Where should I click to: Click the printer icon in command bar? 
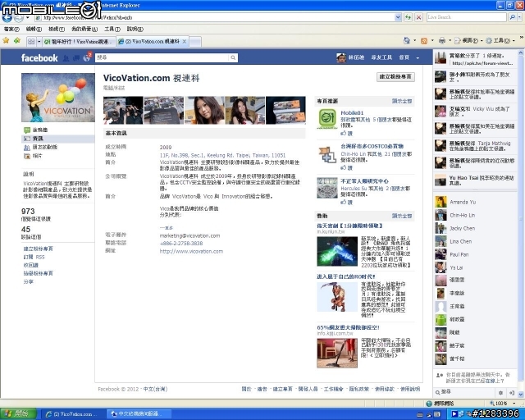point(442,41)
